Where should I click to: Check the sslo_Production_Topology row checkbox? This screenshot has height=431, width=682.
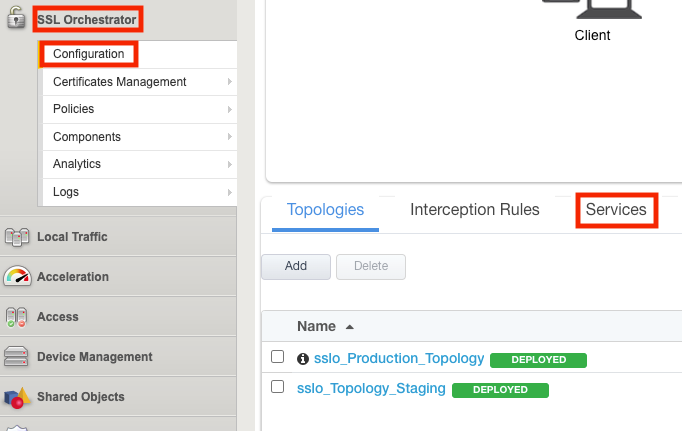click(278, 357)
